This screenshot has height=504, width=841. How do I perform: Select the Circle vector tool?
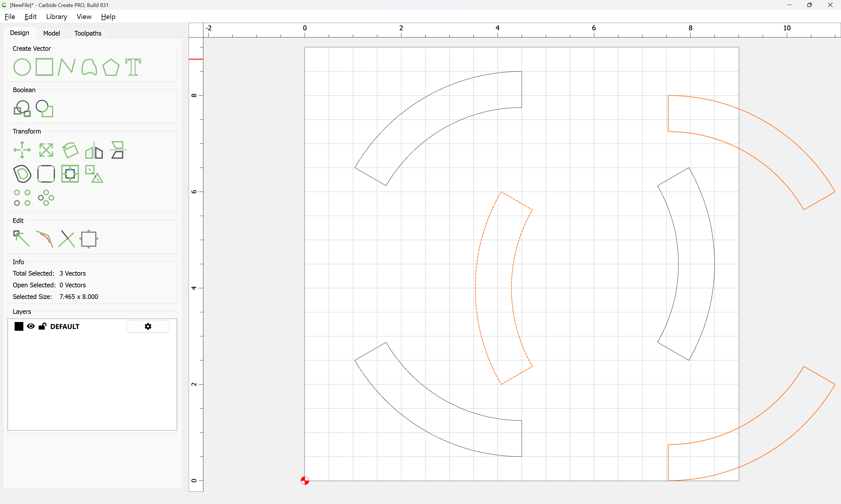pyautogui.click(x=22, y=67)
